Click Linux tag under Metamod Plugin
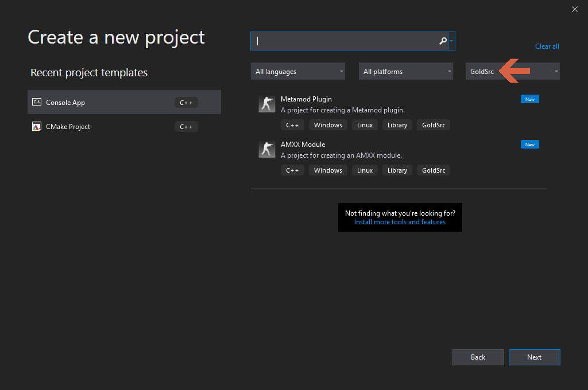 tap(365, 125)
